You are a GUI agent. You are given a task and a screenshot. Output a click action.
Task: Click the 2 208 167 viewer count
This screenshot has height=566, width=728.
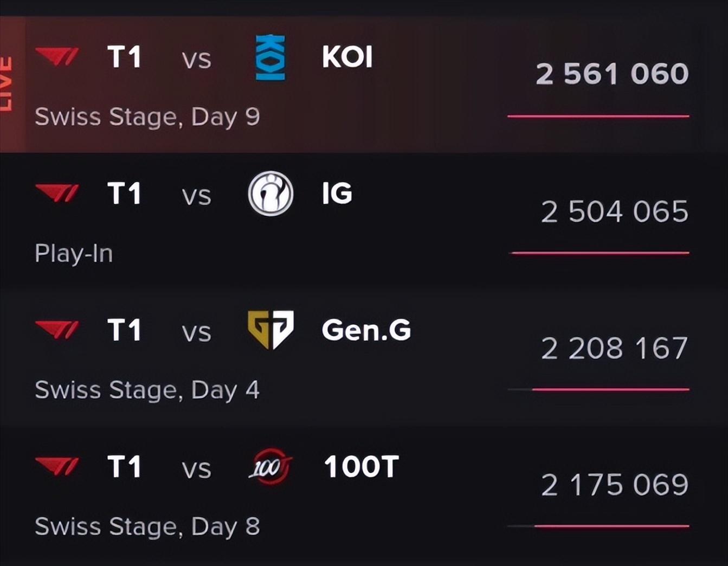[615, 348]
